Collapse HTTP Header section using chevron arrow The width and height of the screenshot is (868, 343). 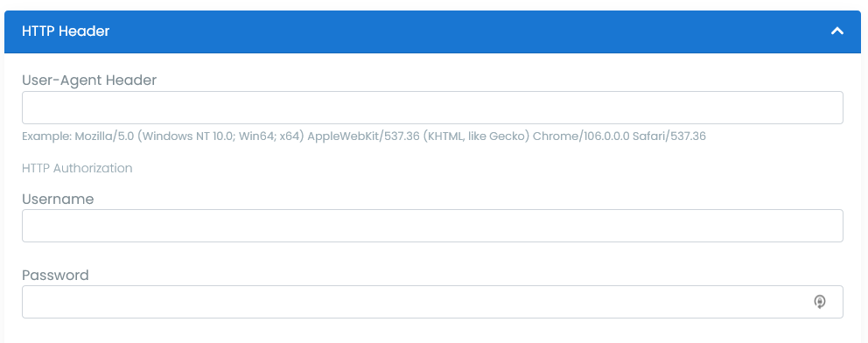coord(836,31)
